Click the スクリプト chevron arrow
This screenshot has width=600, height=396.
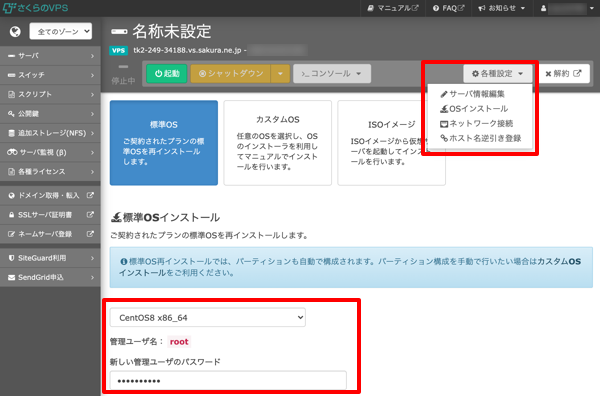point(92,95)
